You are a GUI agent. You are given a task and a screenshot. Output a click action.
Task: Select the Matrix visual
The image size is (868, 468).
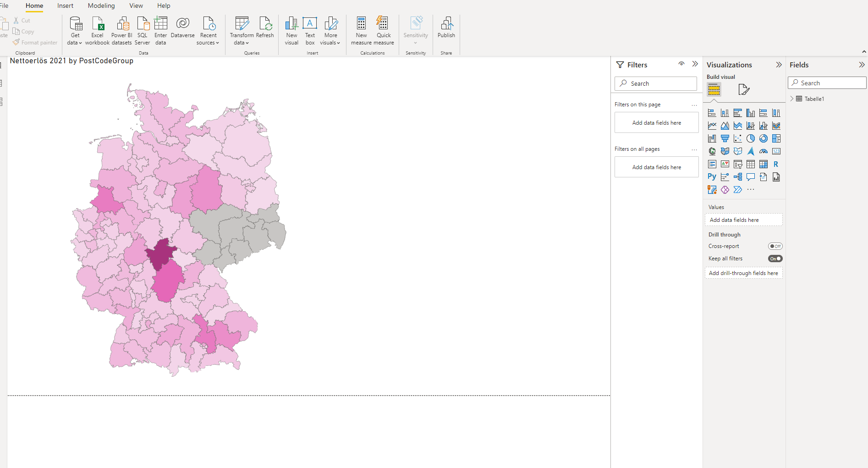763,164
